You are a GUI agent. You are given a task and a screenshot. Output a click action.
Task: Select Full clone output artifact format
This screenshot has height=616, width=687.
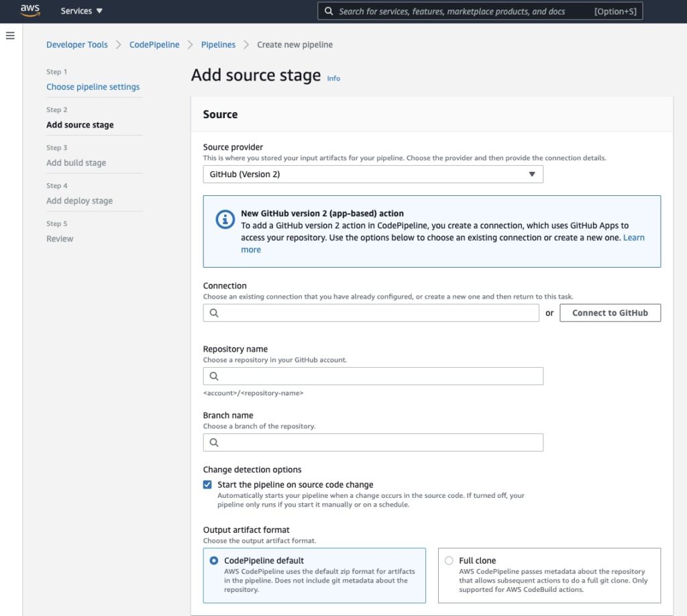coord(448,560)
